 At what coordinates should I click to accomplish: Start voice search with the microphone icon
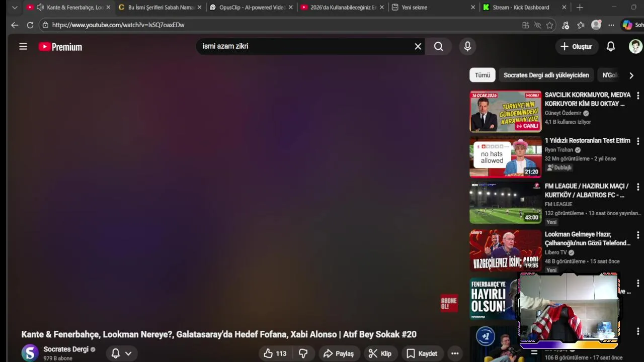(467, 46)
